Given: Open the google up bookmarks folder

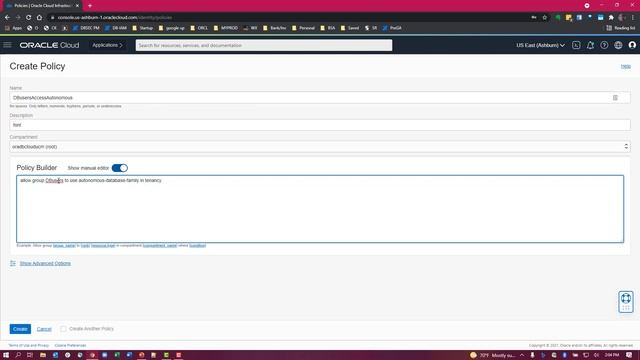Looking at the screenshot, I should coord(171,28).
